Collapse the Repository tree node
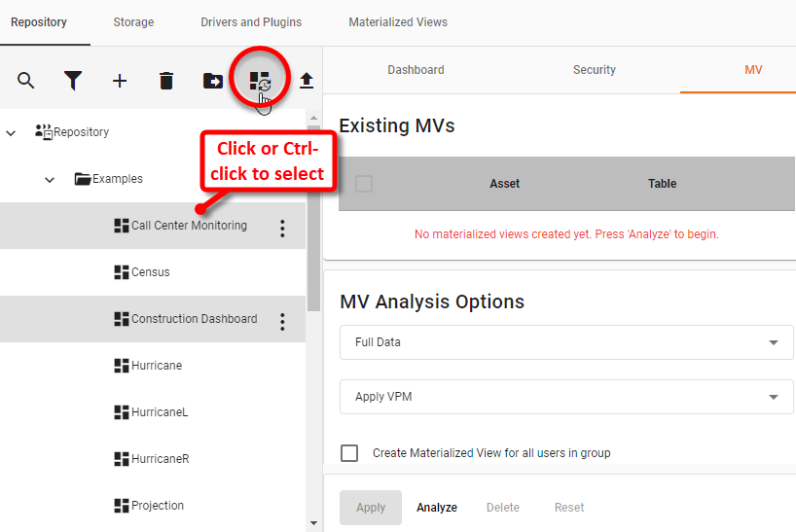 click(x=12, y=132)
